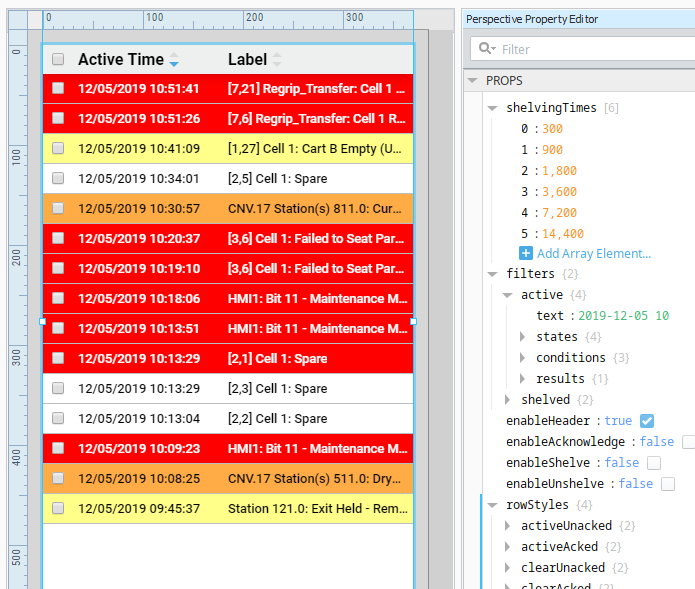Expand the activeUnacked style
This screenshot has height=589, width=695.
tap(508, 526)
